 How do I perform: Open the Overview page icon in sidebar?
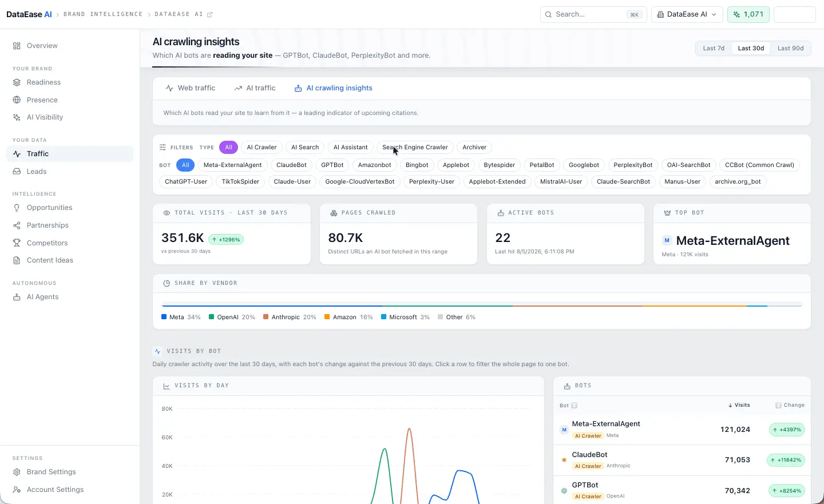tap(17, 46)
